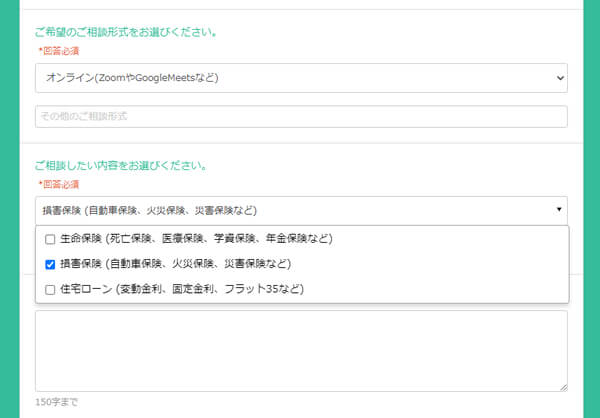Focus the その他のご相談形式 text field
The image size is (600, 418).
(300, 117)
